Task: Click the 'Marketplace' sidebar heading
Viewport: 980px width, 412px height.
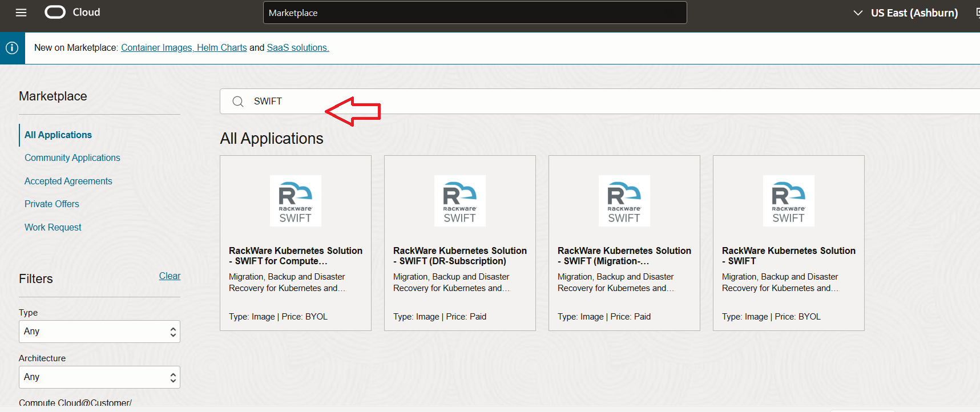Action: coord(53,96)
